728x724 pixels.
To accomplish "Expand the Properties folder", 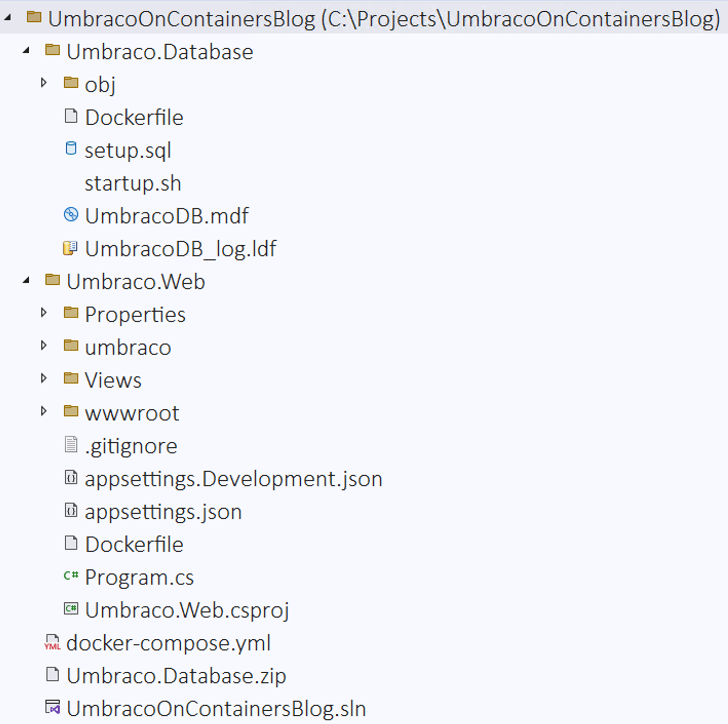I will coord(44,313).
